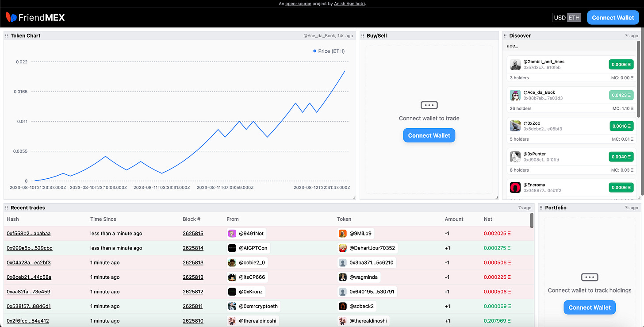Image resolution: width=644 pixels, height=327 pixels.
Task: Click the Token Chart panel resize corner
Action: pos(353,197)
